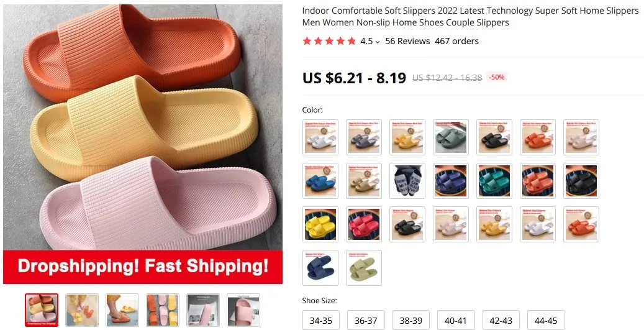Show the single pink slipper thumbnail

tap(243, 310)
